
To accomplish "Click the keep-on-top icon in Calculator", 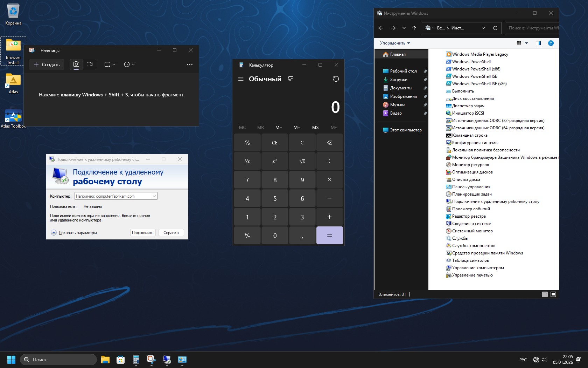I will click(291, 79).
